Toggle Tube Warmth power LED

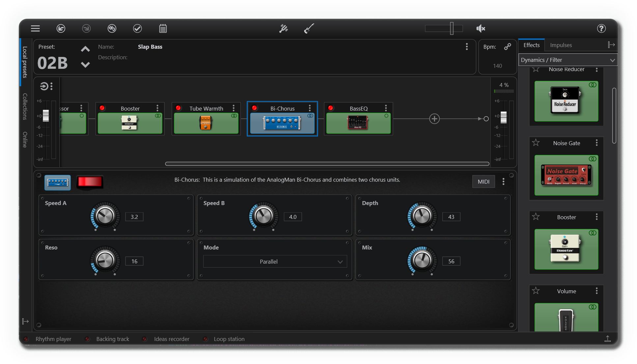[x=178, y=108]
